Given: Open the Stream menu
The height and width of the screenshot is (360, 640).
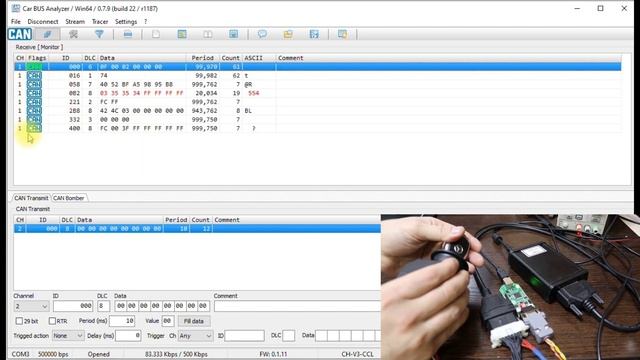Looking at the screenshot, I should 75,22.
